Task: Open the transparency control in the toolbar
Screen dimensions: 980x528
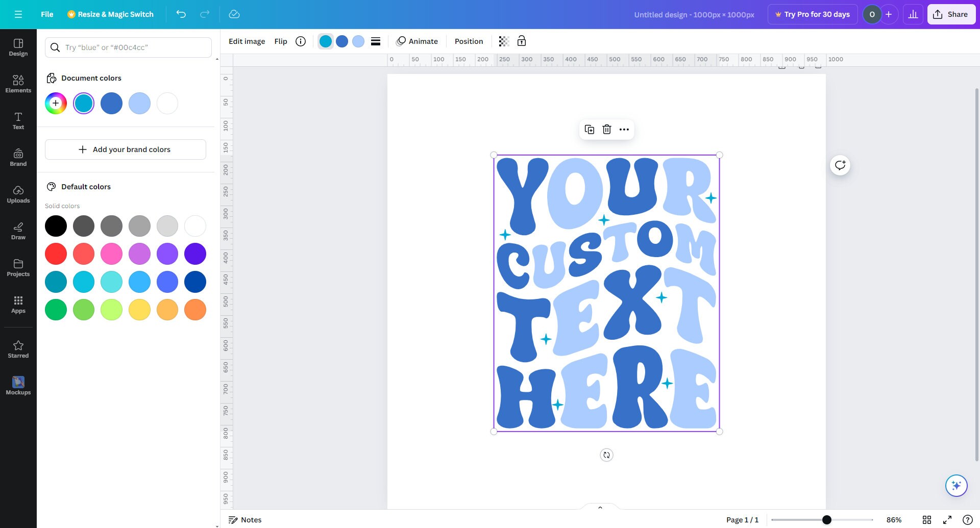Action: click(504, 41)
